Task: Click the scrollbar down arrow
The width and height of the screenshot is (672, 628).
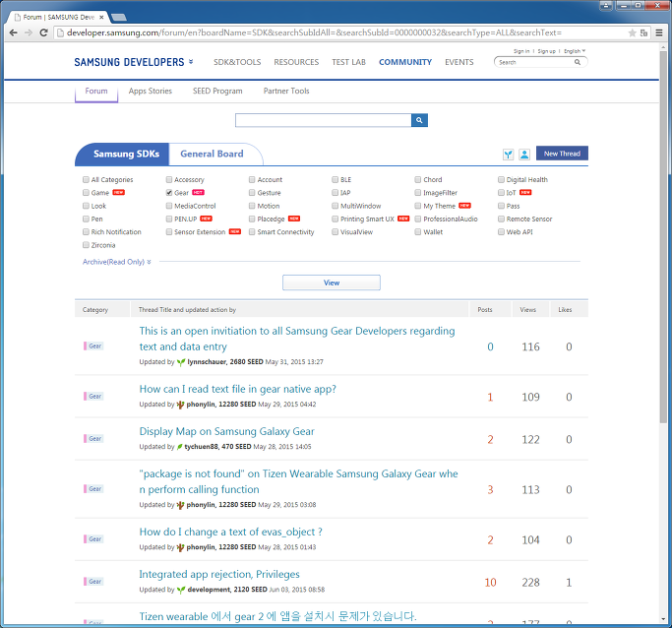Action: click(x=663, y=620)
